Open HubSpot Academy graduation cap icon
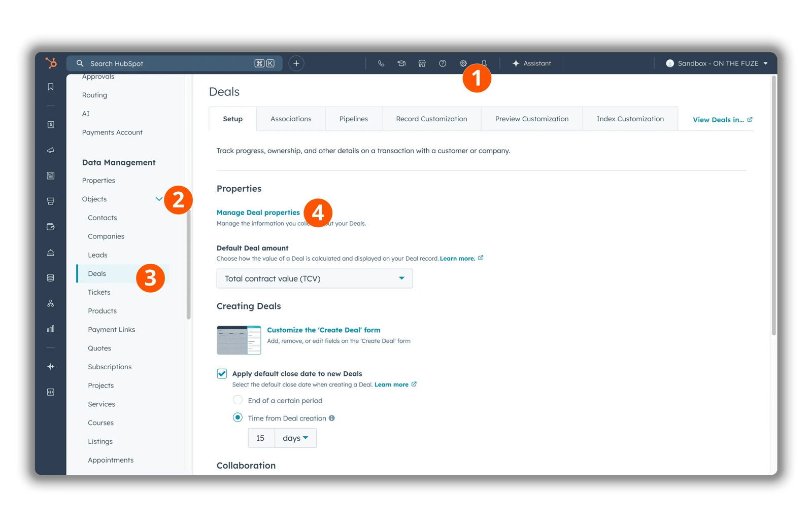 coord(401,63)
